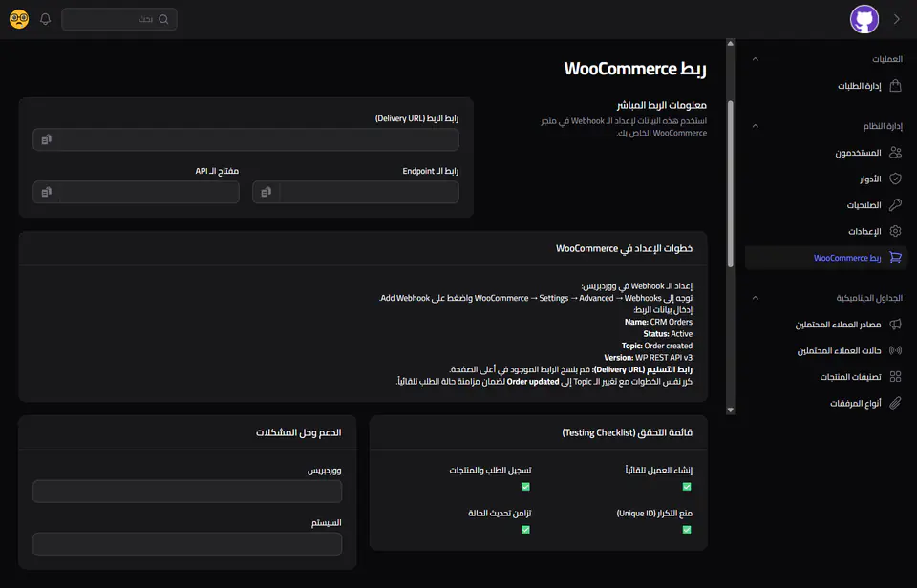Collapse sidebar with the top chevron arrow
Screen dimensions: 917x588
[x=897, y=19]
